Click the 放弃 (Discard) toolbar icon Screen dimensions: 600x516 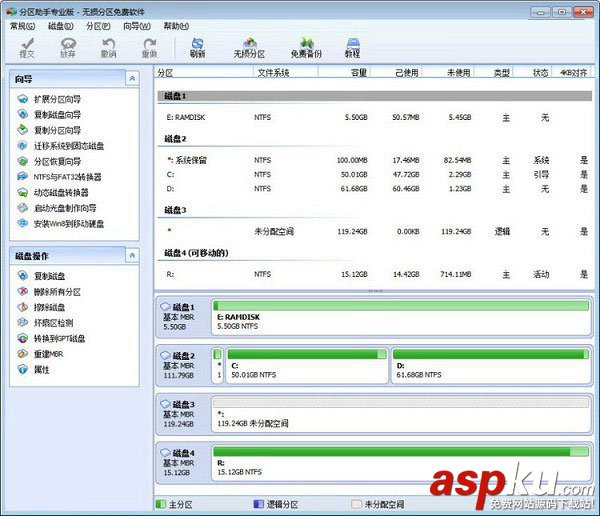click(x=68, y=46)
